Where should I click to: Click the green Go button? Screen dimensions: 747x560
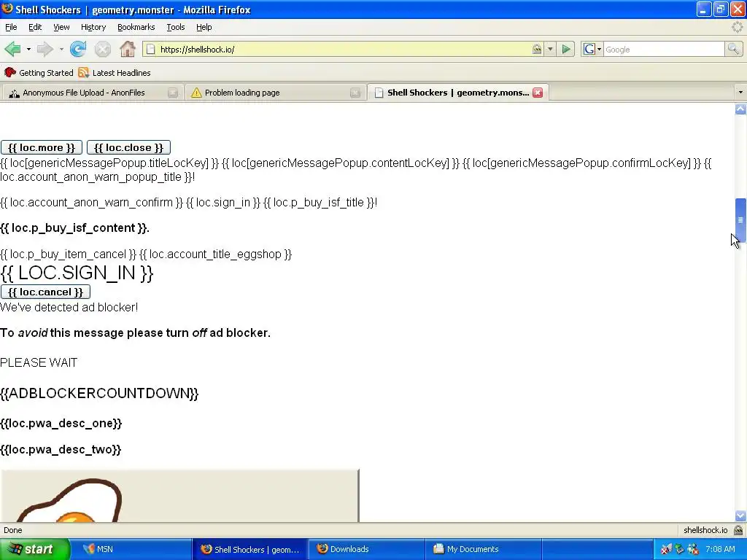(x=566, y=49)
